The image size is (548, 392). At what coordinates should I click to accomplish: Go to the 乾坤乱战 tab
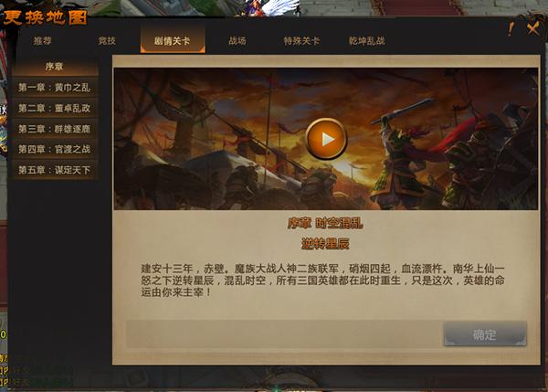[x=367, y=41]
